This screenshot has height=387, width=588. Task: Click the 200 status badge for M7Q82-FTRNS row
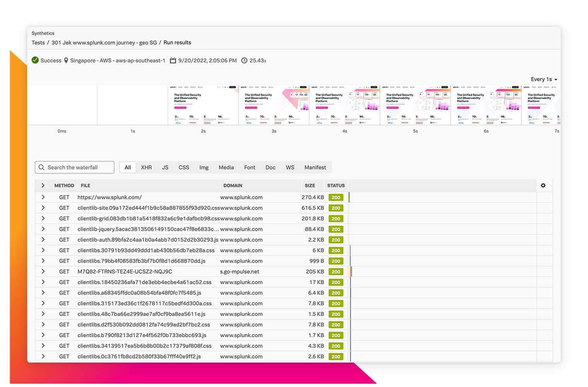tap(336, 272)
